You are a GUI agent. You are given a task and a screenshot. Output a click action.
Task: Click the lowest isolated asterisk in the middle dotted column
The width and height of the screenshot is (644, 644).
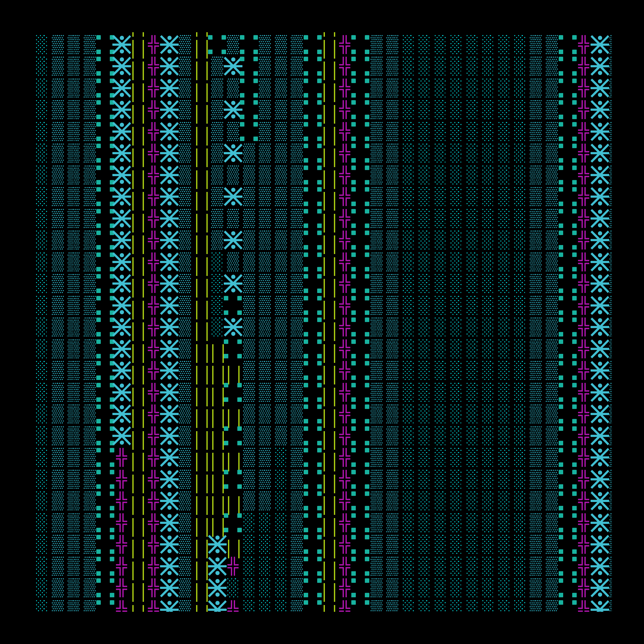click(233, 327)
